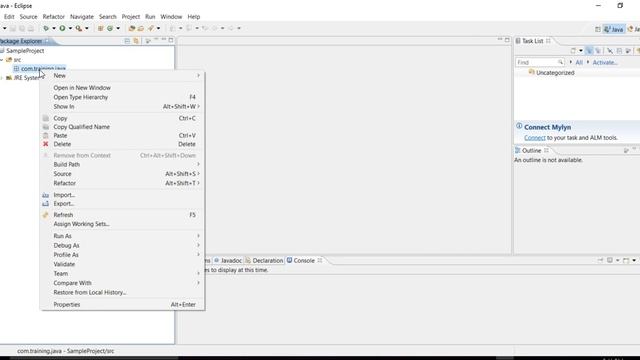Open the Window menu in menu bar
This screenshot has height=360, width=640.
tap(171, 17)
